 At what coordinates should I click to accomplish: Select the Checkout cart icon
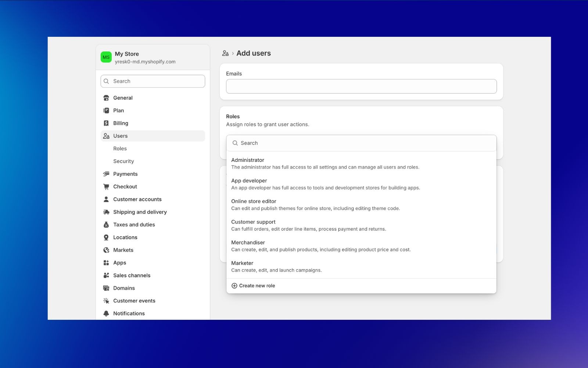point(106,186)
